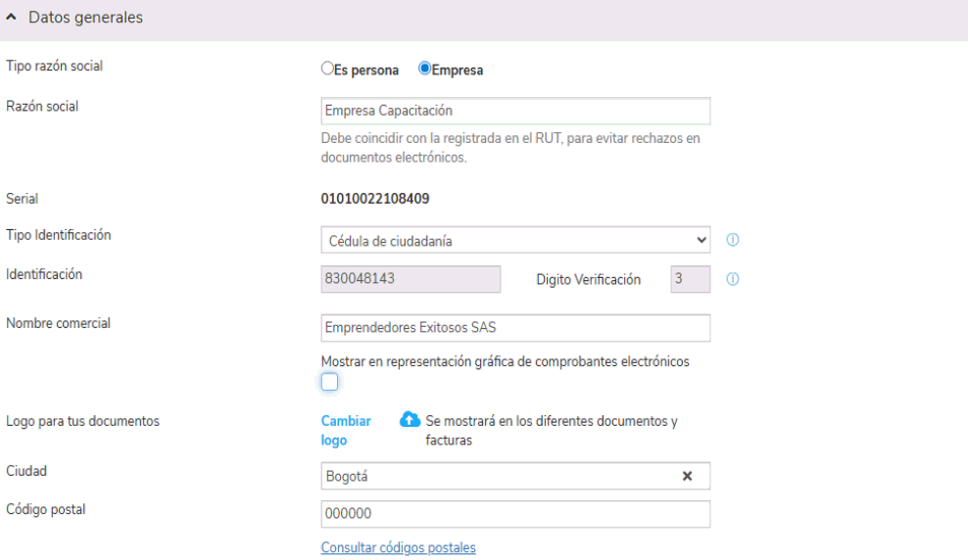Click the cloud upload logo icon
This screenshot has height=560, width=968.
pyautogui.click(x=410, y=420)
